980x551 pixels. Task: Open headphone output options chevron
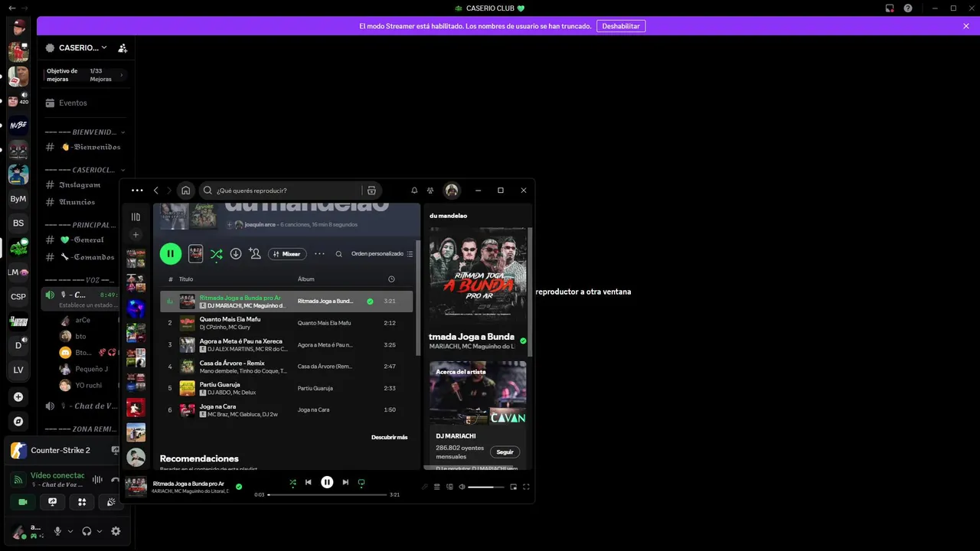tap(100, 531)
